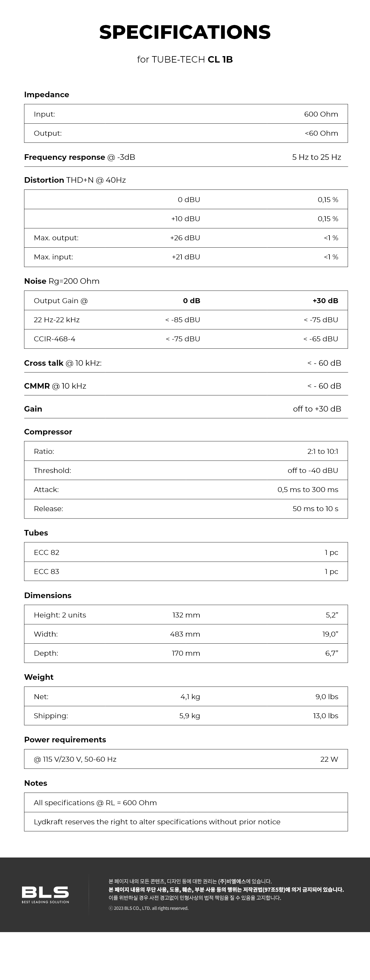
Task: Click the BLS logo in the footer
Action: point(45,894)
